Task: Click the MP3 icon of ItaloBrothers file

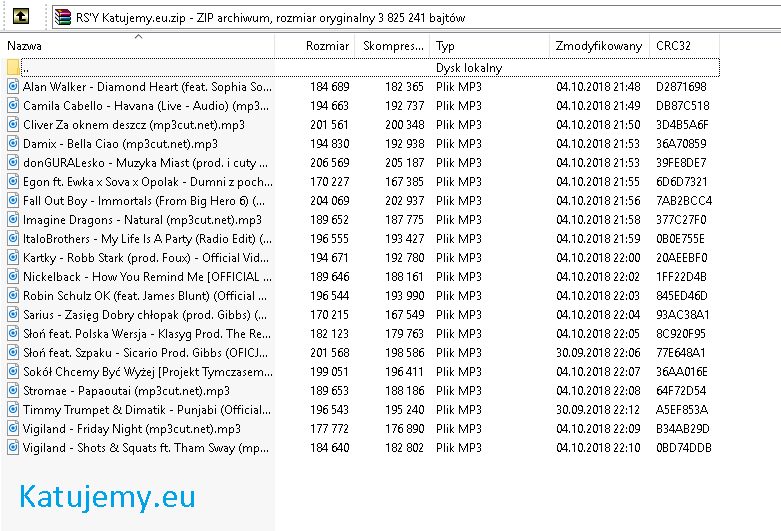Action: [x=13, y=239]
